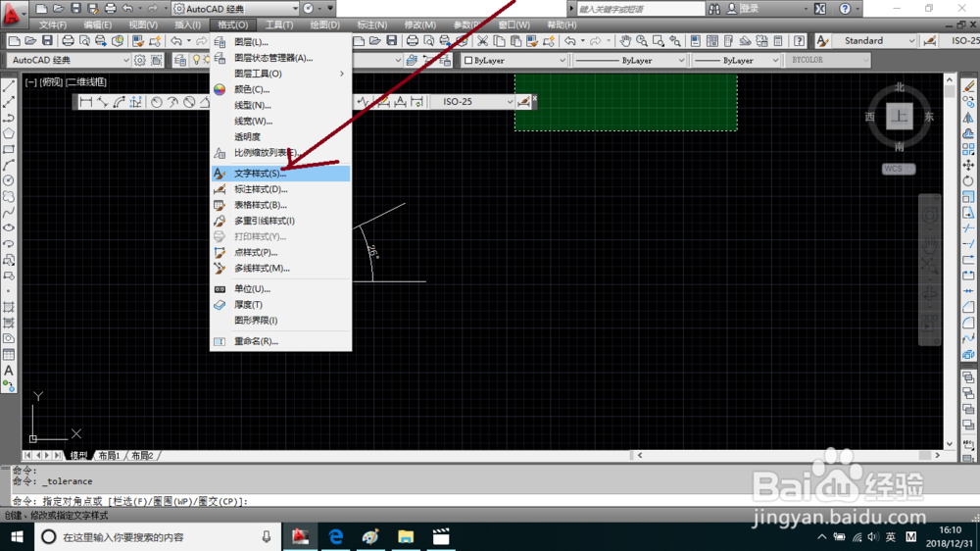Image resolution: width=980 pixels, height=551 pixels.
Task: Open the QuickCalc calculator icon
Action: tap(778, 41)
